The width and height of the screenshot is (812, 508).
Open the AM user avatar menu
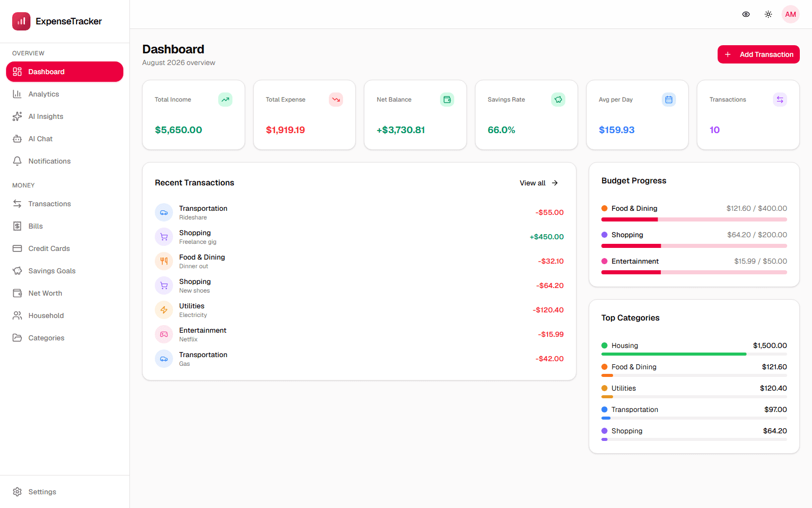coord(791,14)
